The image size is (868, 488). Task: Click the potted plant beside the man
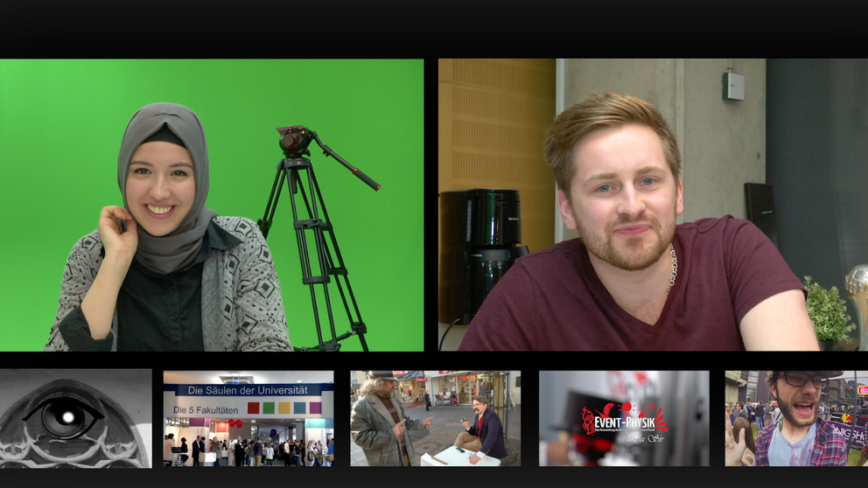[x=826, y=311]
